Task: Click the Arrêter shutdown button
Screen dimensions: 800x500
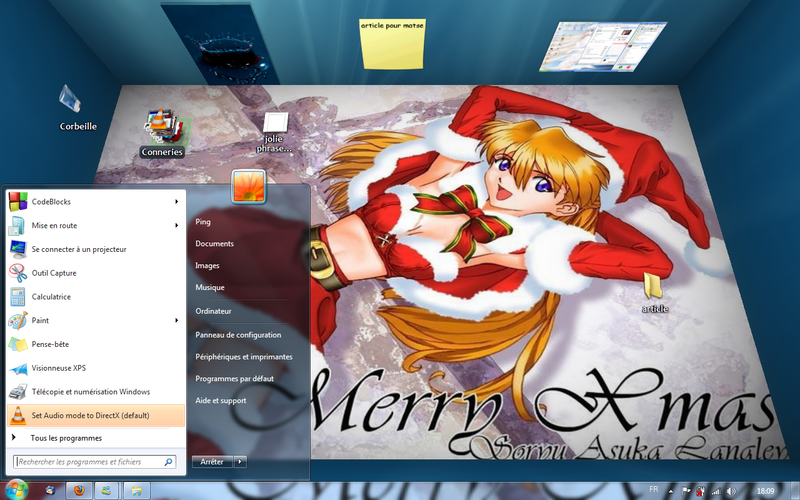Action: pyautogui.click(x=212, y=462)
